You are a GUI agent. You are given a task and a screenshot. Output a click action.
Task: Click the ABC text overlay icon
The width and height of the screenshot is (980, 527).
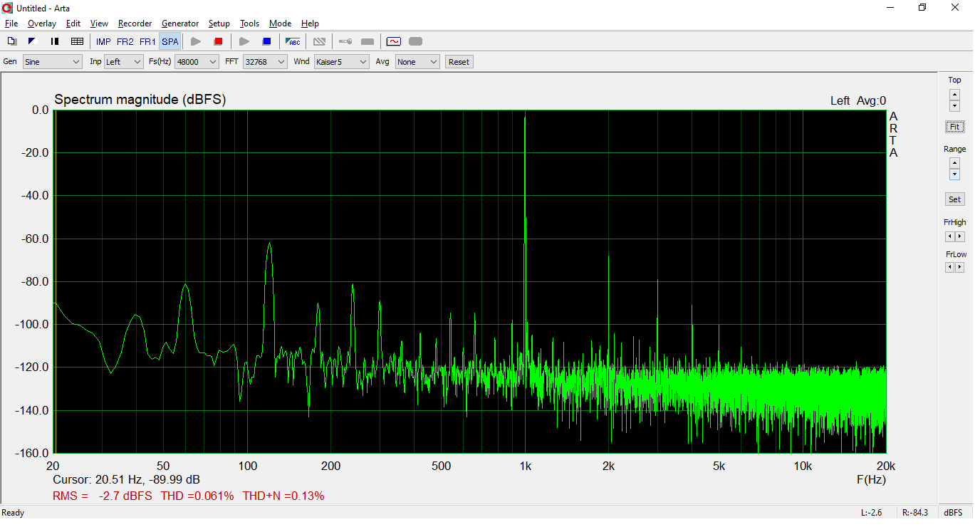293,41
